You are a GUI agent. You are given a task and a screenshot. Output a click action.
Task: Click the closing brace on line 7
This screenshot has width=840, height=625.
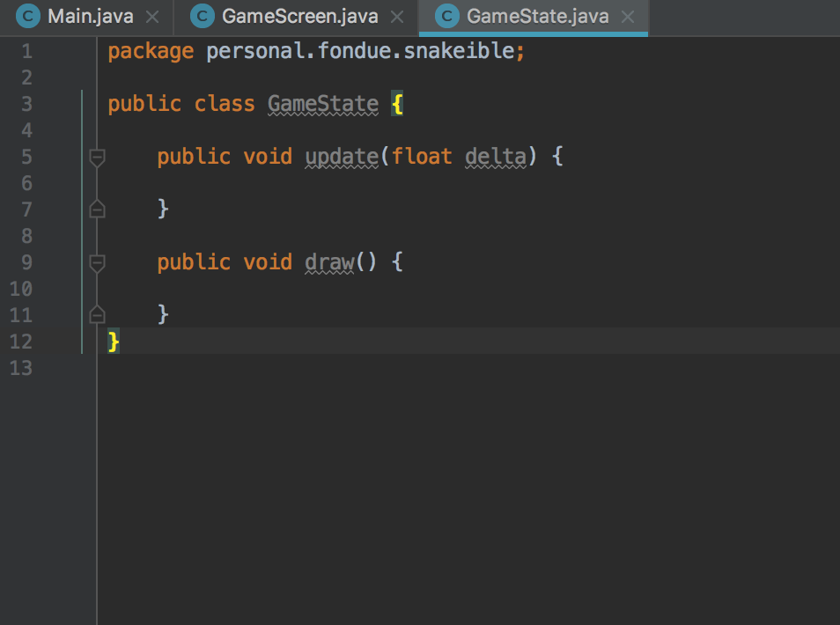coord(164,209)
